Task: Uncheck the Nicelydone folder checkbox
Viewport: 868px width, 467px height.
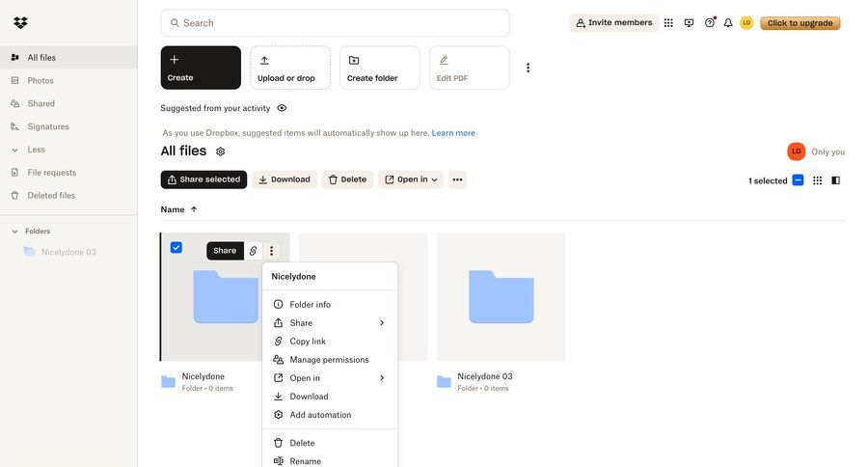Action: point(176,248)
